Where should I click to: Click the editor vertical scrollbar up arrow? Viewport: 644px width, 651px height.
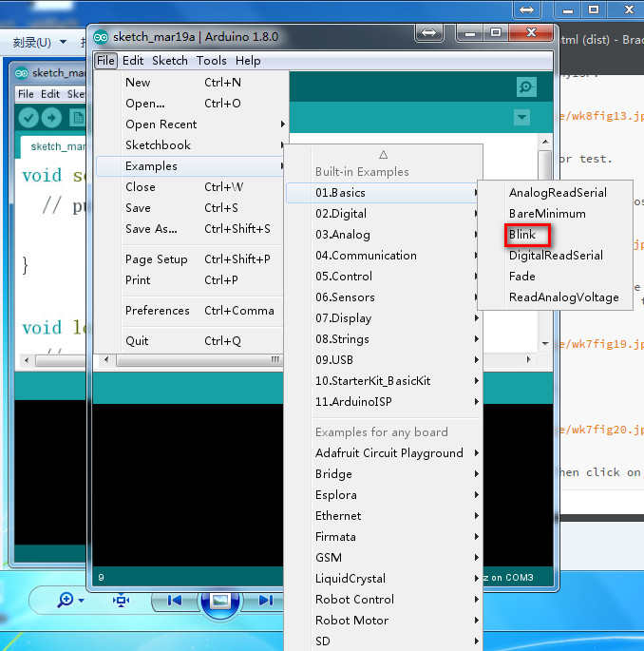coord(545,142)
